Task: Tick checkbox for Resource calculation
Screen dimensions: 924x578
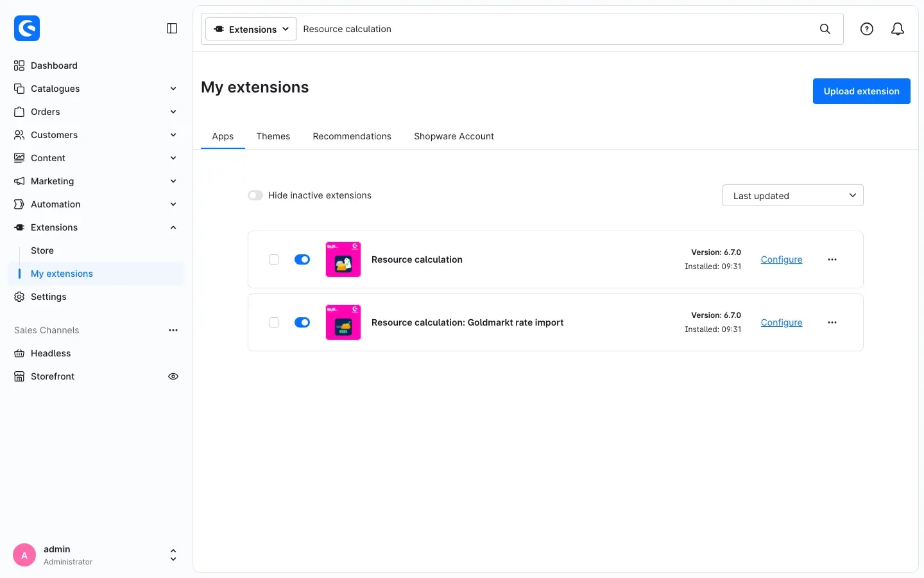Action: tap(274, 259)
